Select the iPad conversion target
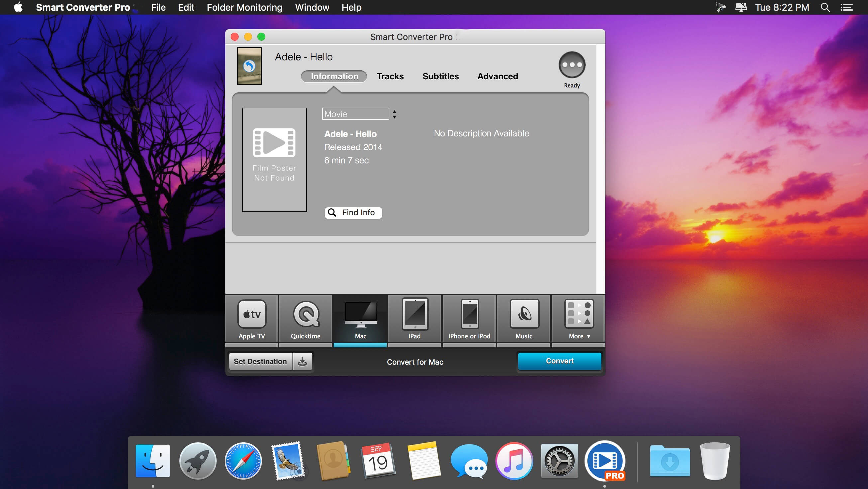The height and width of the screenshot is (489, 868). (414, 319)
